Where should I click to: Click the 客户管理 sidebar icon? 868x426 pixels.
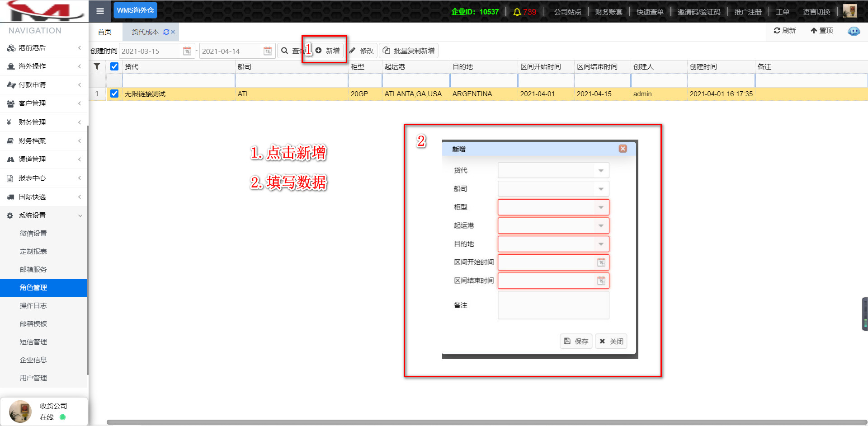(x=11, y=103)
